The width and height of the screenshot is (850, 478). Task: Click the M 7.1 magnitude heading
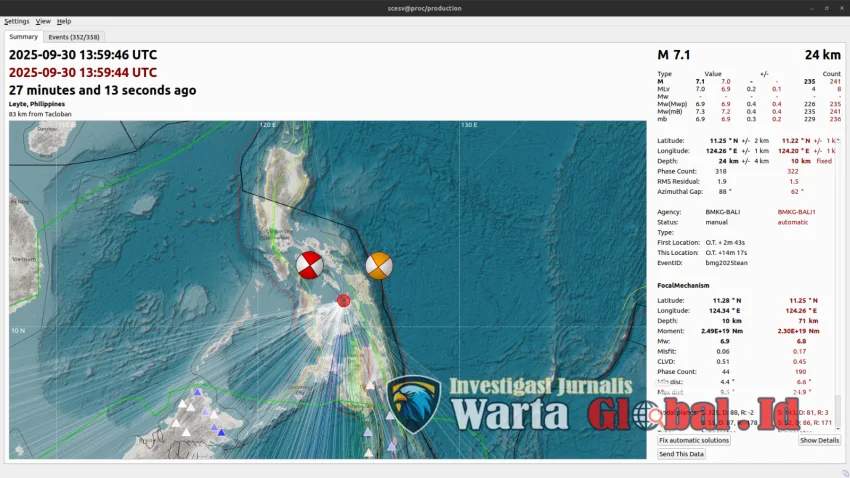tap(673, 55)
